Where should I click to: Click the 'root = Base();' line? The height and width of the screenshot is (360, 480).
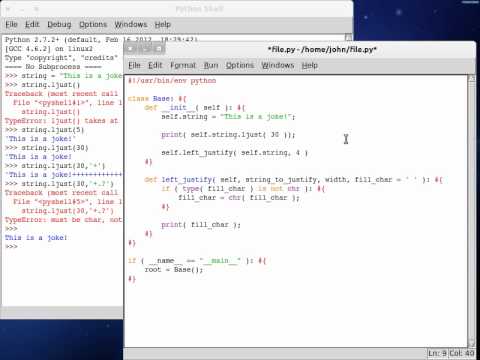click(174, 270)
